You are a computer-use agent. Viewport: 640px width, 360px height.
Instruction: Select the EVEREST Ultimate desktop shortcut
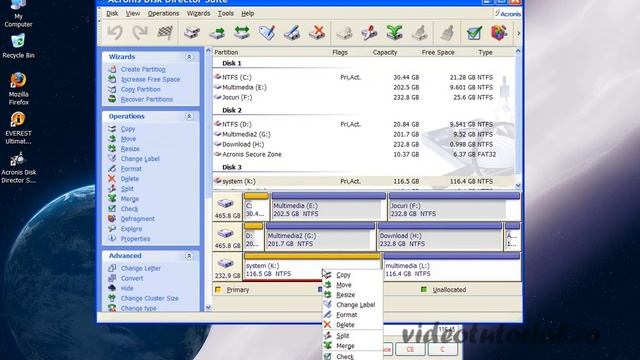[18, 128]
